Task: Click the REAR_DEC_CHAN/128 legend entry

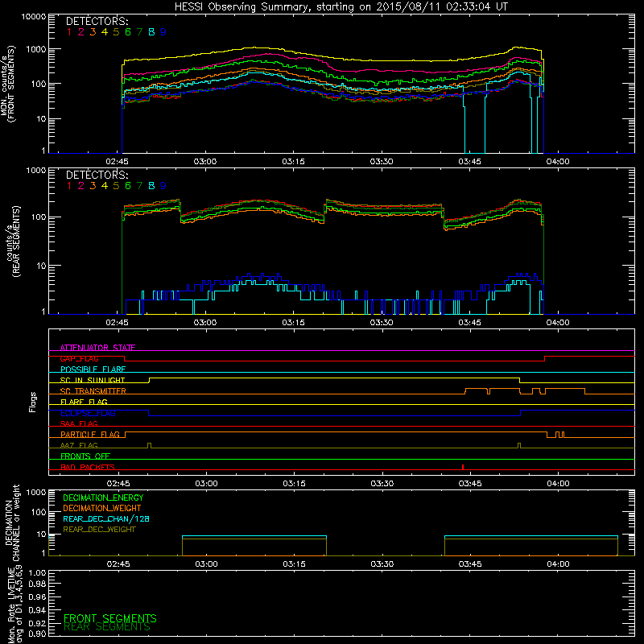Action: [106, 518]
